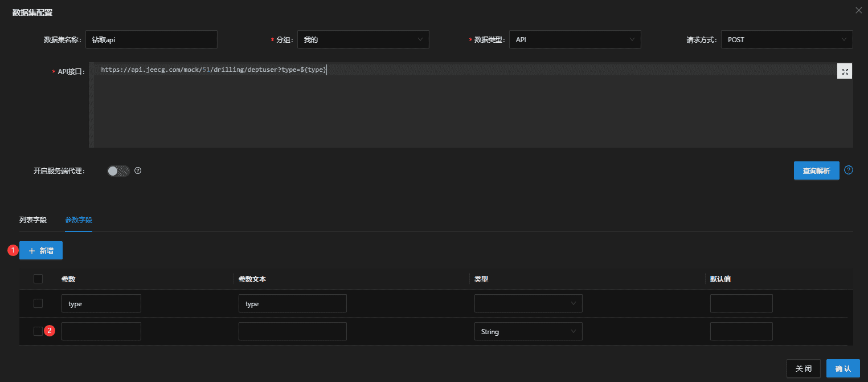This screenshot has height=382, width=868.
Task: Check the select-all checkbox in table header
Action: click(38, 279)
